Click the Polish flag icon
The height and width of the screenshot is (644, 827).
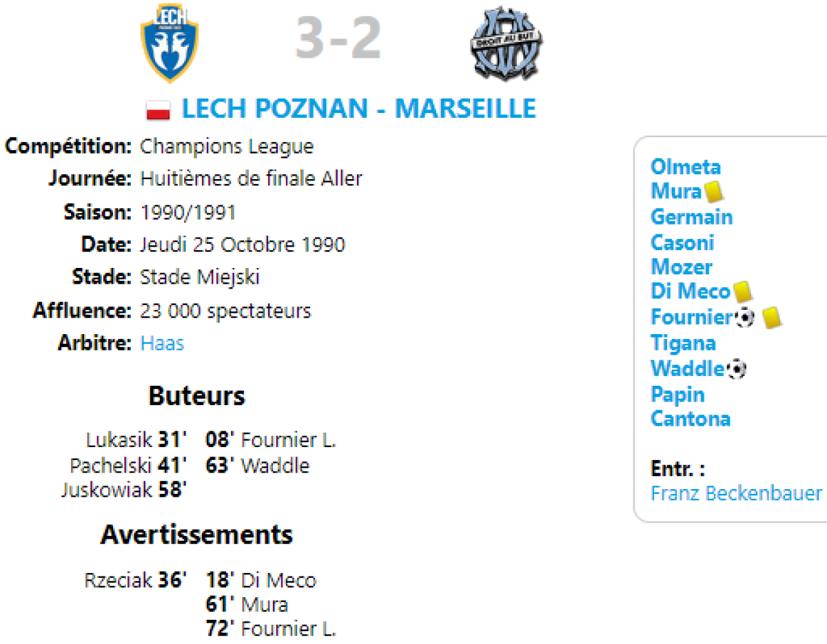(x=158, y=110)
